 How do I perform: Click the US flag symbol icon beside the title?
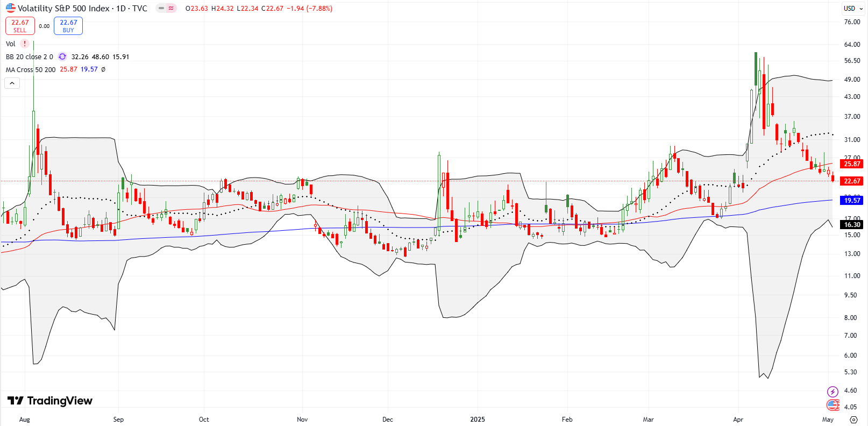click(x=11, y=8)
